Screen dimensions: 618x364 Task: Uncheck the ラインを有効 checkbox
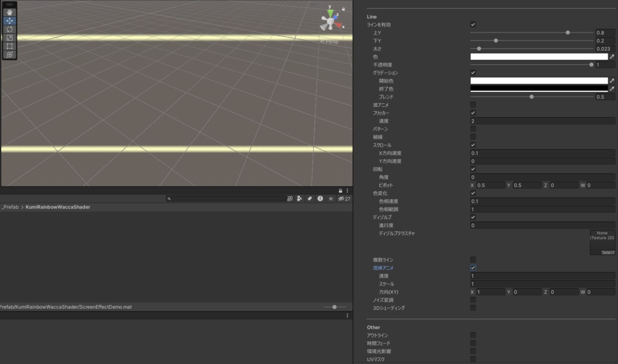click(473, 25)
